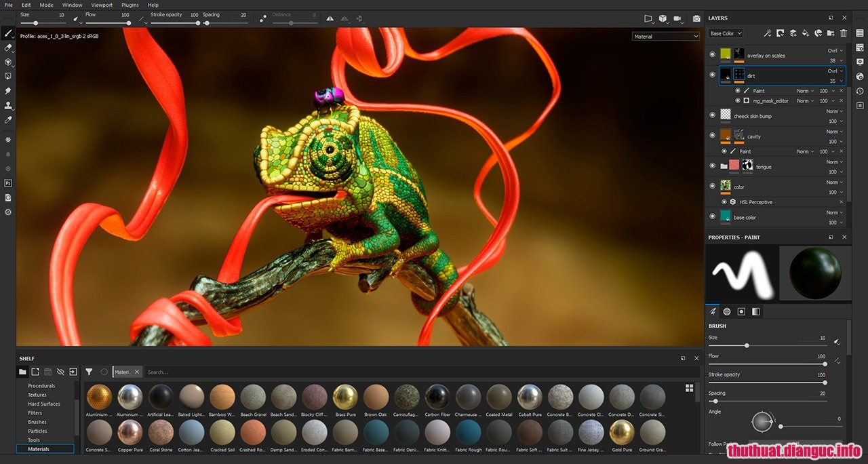Open blend mode dropdown for dirt layer
The image size is (868, 464).
[x=835, y=71]
